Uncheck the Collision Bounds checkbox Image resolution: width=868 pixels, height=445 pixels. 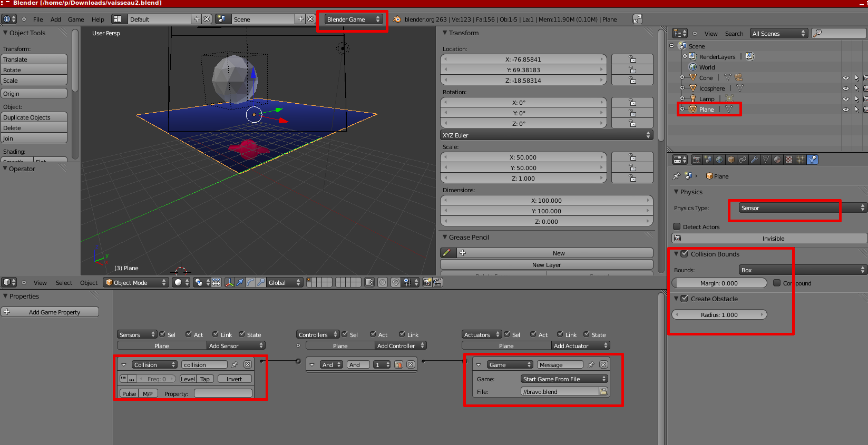[x=685, y=254]
